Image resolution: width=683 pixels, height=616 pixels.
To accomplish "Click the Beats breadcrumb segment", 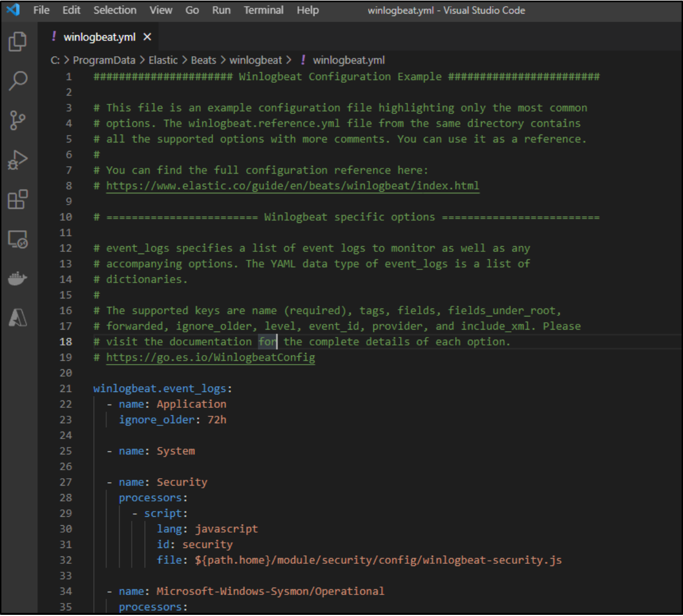I will pos(204,60).
